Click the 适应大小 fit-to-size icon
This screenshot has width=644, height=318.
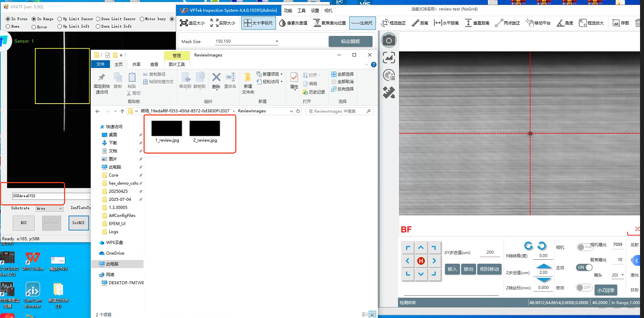(x=192, y=23)
